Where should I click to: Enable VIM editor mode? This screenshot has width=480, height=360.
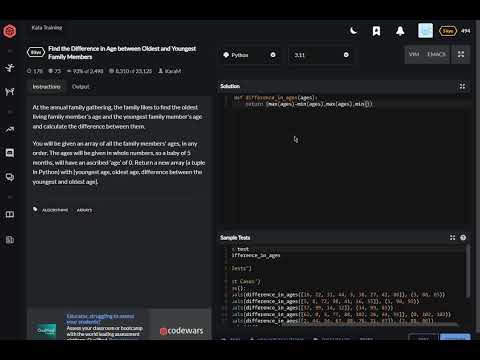(x=414, y=54)
